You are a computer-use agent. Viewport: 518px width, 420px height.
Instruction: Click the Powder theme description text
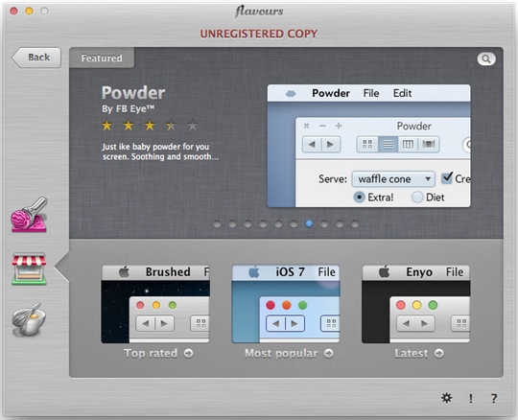[160, 152]
